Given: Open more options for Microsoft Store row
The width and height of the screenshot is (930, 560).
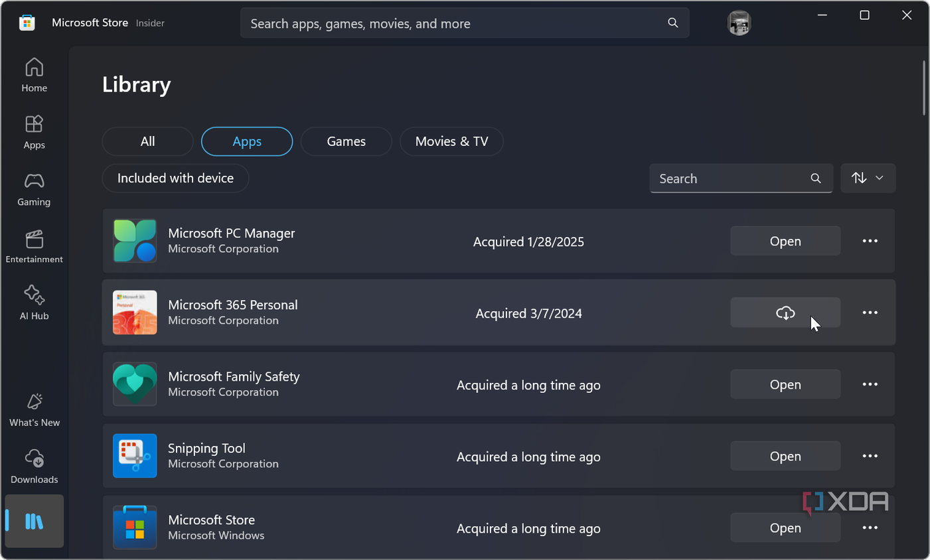Looking at the screenshot, I should tap(870, 527).
